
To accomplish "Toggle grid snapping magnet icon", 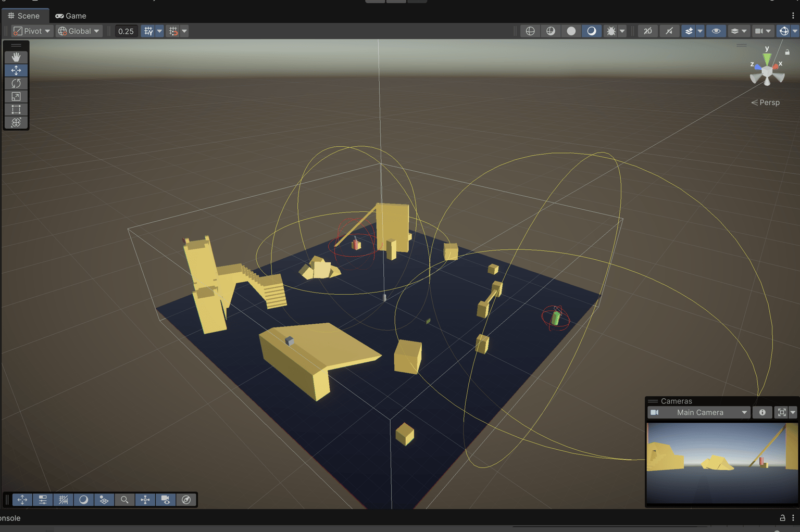I will pyautogui.click(x=173, y=31).
